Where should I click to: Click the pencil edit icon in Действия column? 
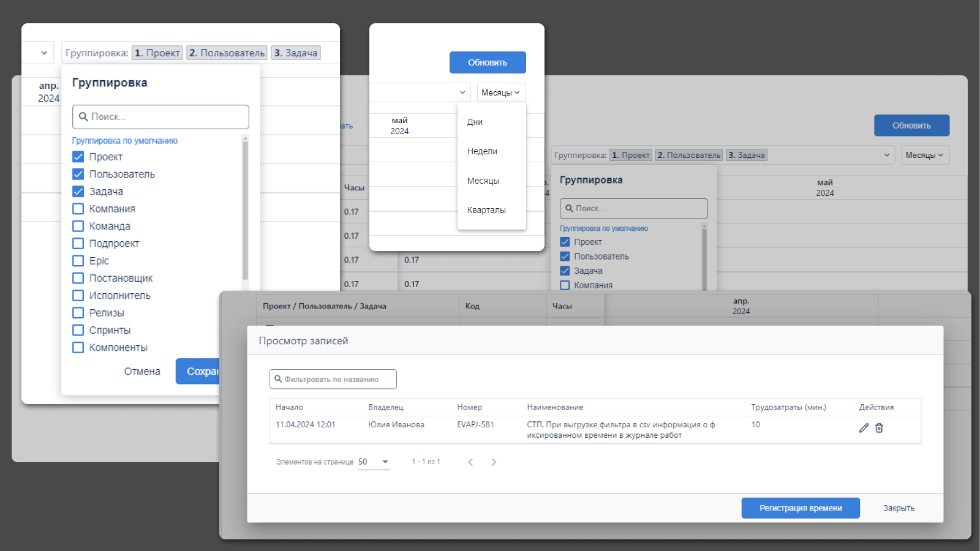click(864, 428)
